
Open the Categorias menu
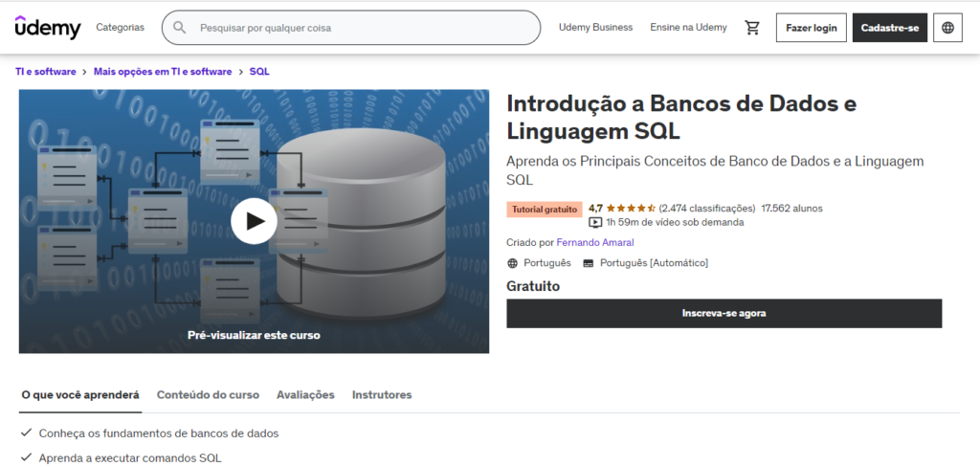point(120,28)
